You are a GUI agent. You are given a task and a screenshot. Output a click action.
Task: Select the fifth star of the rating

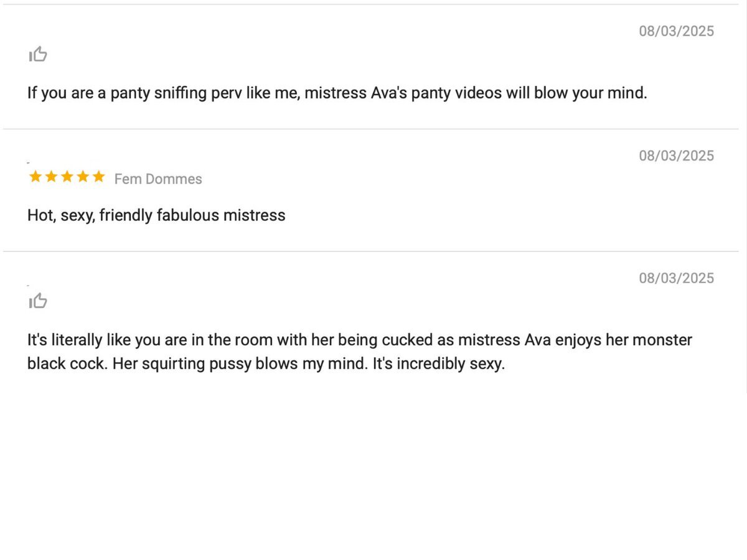[98, 177]
